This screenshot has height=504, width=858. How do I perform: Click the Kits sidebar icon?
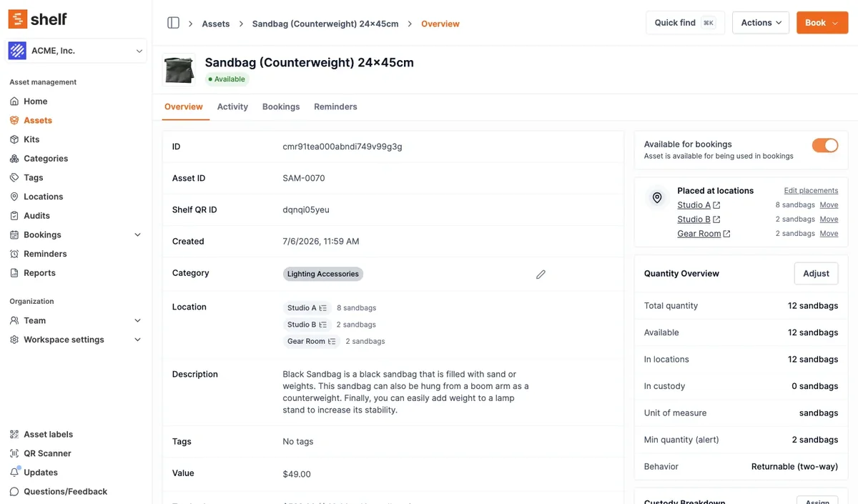coord(14,139)
